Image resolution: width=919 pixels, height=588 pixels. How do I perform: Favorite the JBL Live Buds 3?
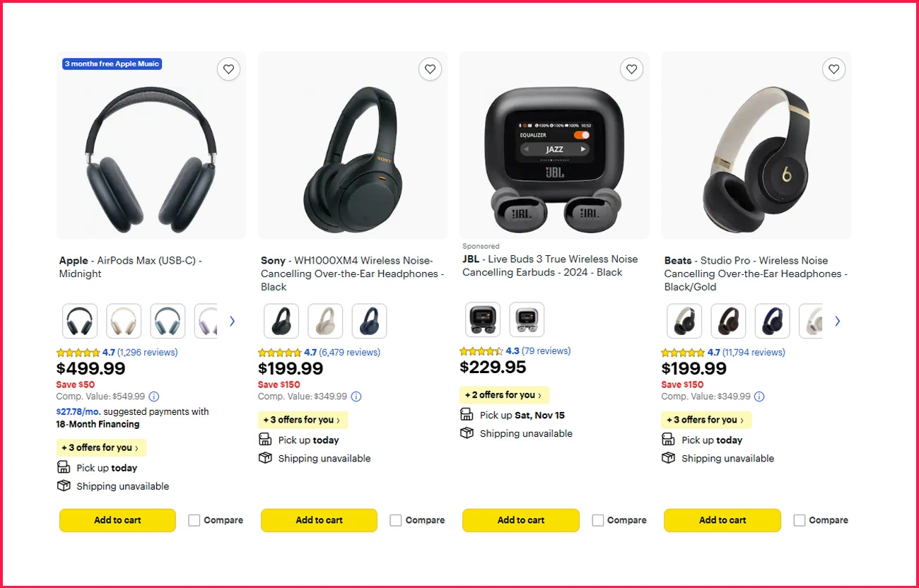631,69
